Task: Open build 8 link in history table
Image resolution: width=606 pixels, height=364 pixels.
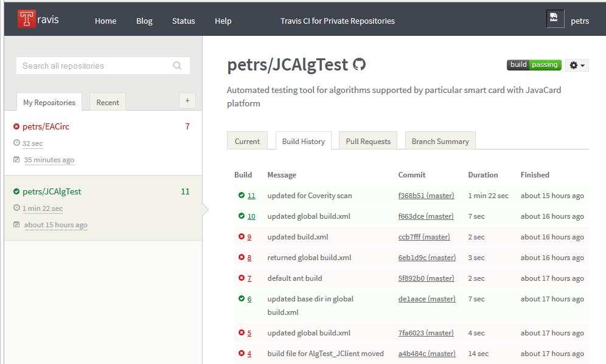Action: point(249,258)
